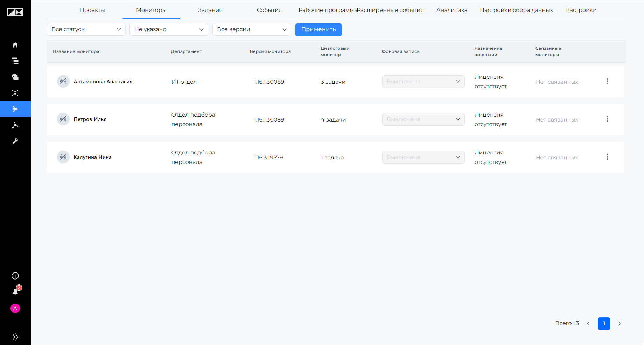Expand Фоновая запись dropdown for Калугина Нина
This screenshot has width=644, height=345.
[x=423, y=157]
